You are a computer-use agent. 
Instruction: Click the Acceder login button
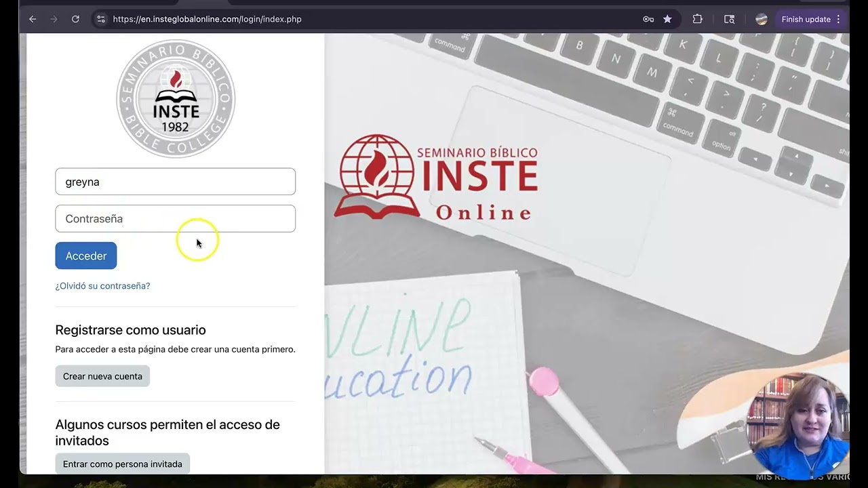coord(86,256)
